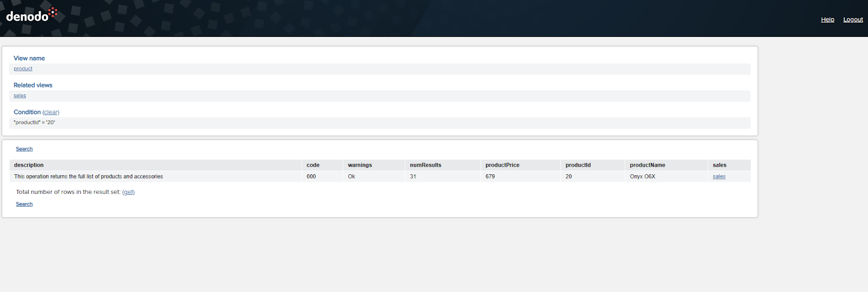
Task: Clear the condition with the clear link
Action: tap(51, 112)
